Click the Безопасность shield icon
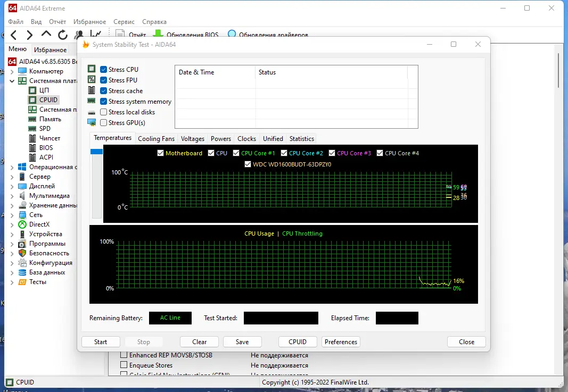Viewport: 568px width, 392px height. pyautogui.click(x=22, y=253)
